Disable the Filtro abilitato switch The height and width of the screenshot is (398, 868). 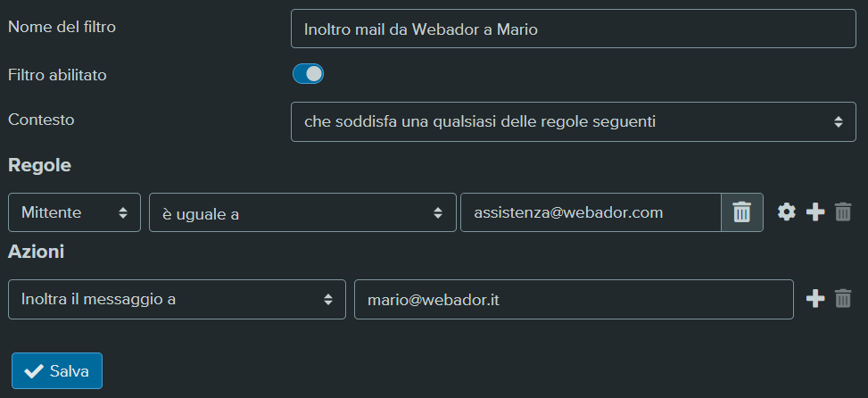point(308,74)
